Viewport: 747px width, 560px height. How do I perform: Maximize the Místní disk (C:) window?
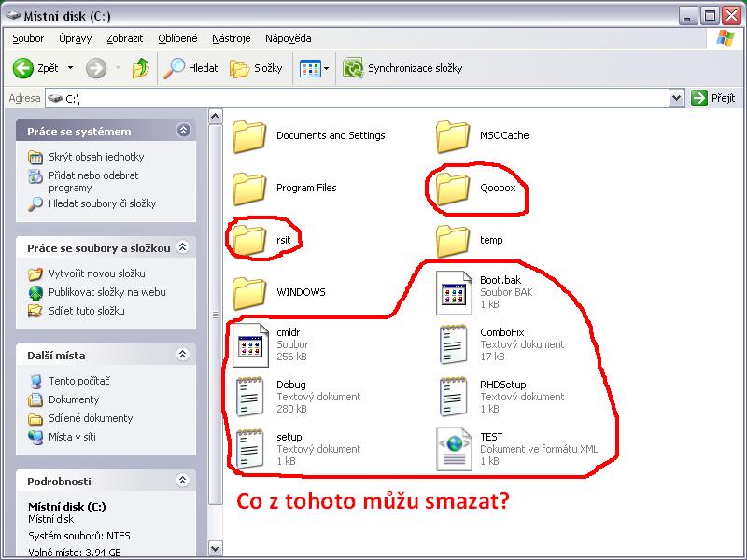(710, 16)
